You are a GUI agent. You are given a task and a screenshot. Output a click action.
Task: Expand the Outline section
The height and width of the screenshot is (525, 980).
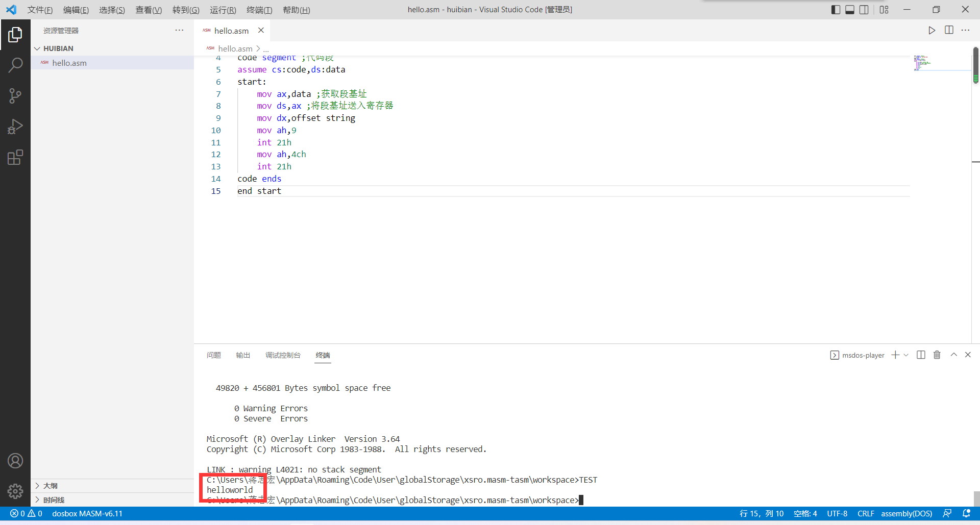[112, 486]
